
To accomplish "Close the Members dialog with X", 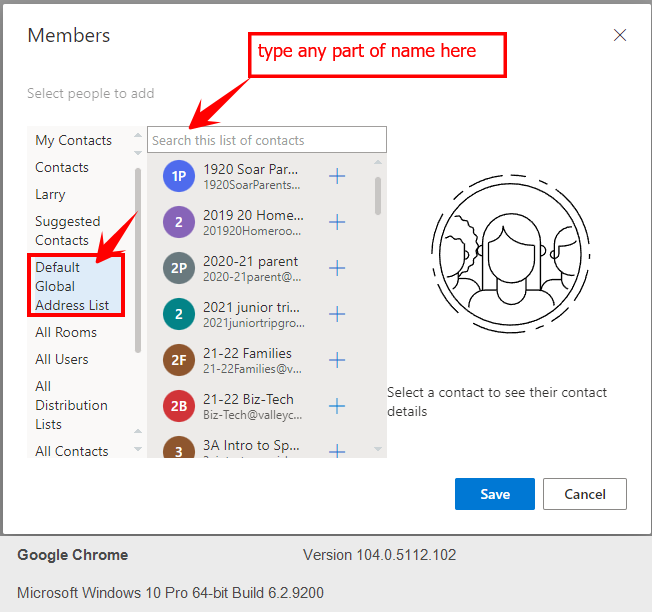I will coord(620,35).
